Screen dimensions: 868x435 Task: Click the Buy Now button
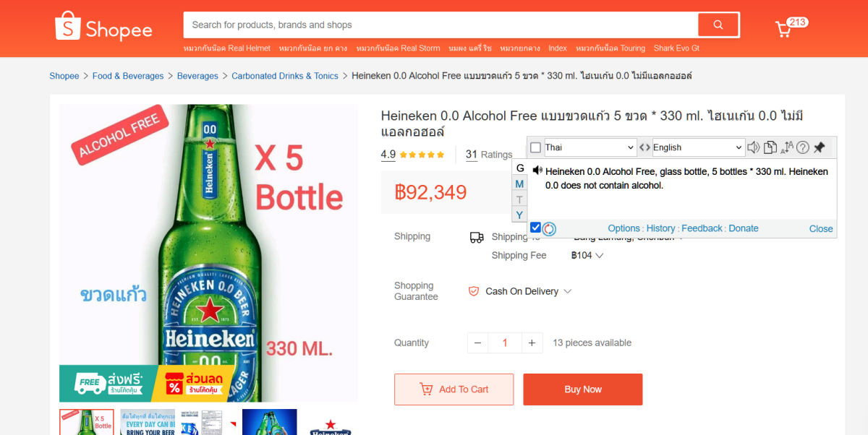coord(582,389)
